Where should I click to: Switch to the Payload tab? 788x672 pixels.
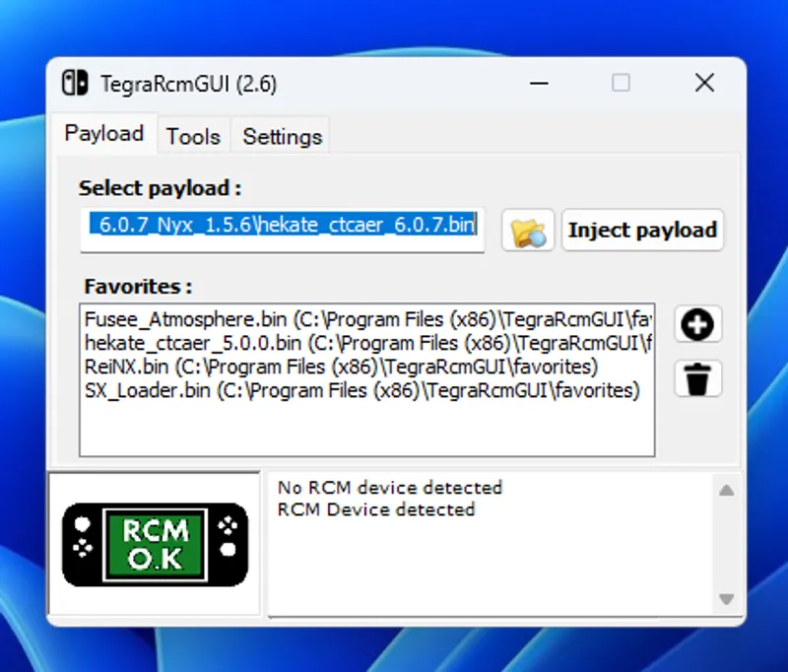(x=103, y=134)
